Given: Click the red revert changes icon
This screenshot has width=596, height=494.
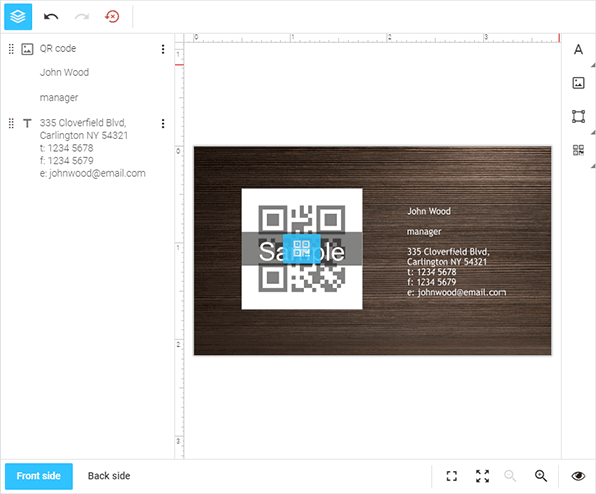Looking at the screenshot, I should [112, 16].
